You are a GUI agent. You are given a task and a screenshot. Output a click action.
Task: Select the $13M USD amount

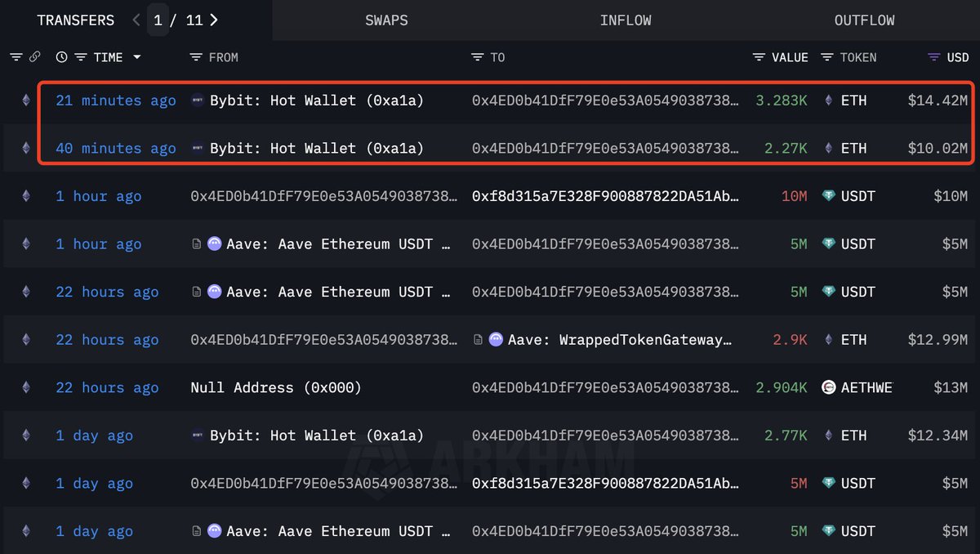pyautogui.click(x=951, y=387)
